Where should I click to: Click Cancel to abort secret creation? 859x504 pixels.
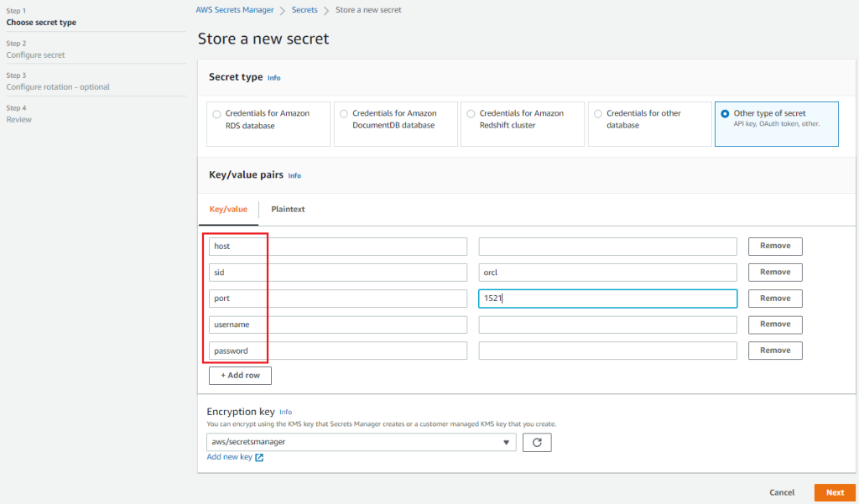click(781, 492)
